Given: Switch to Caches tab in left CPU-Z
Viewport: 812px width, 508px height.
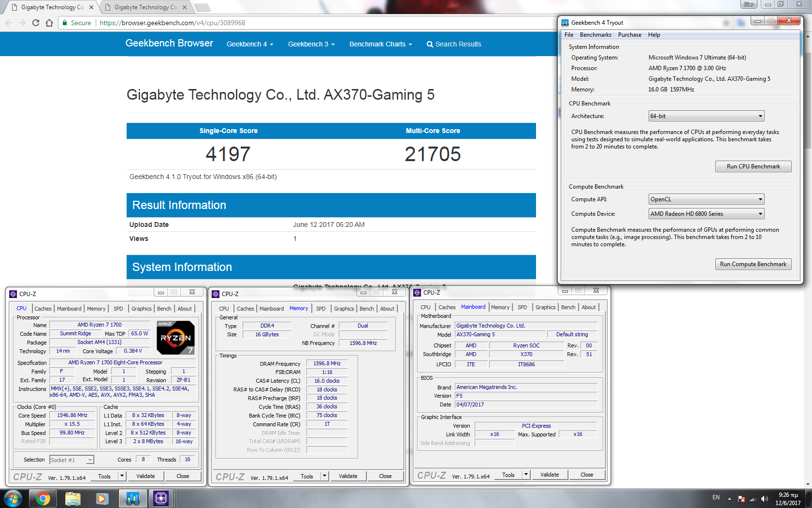Looking at the screenshot, I should 43,309.
